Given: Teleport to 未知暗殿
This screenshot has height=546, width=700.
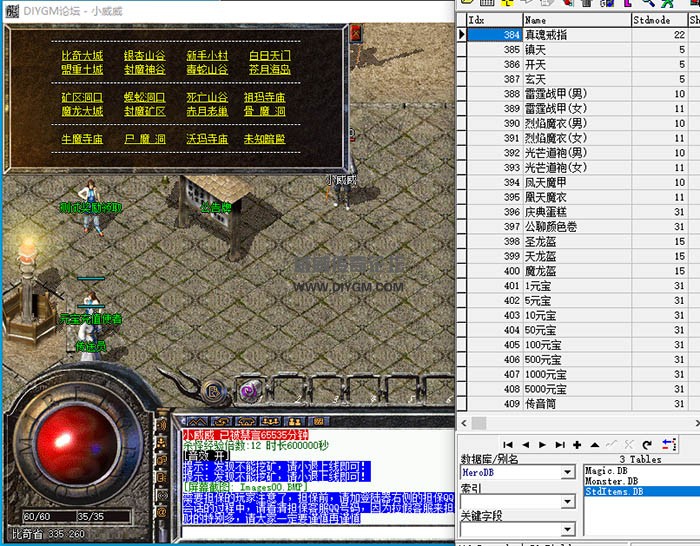Looking at the screenshot, I should click(x=265, y=139).
